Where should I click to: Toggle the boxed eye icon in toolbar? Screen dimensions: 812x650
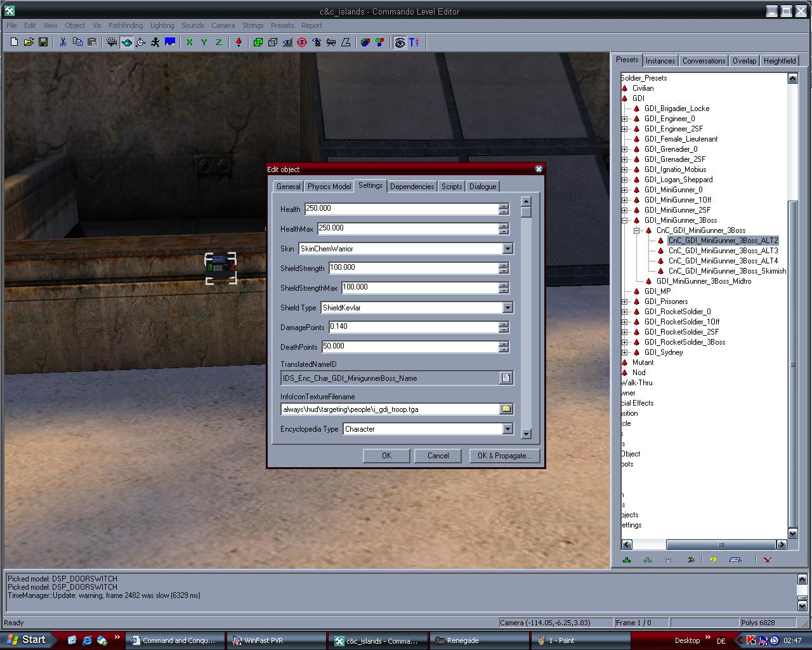pos(400,43)
